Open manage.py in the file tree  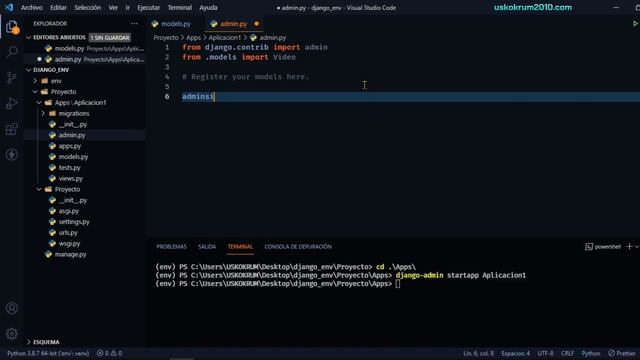(x=70, y=254)
